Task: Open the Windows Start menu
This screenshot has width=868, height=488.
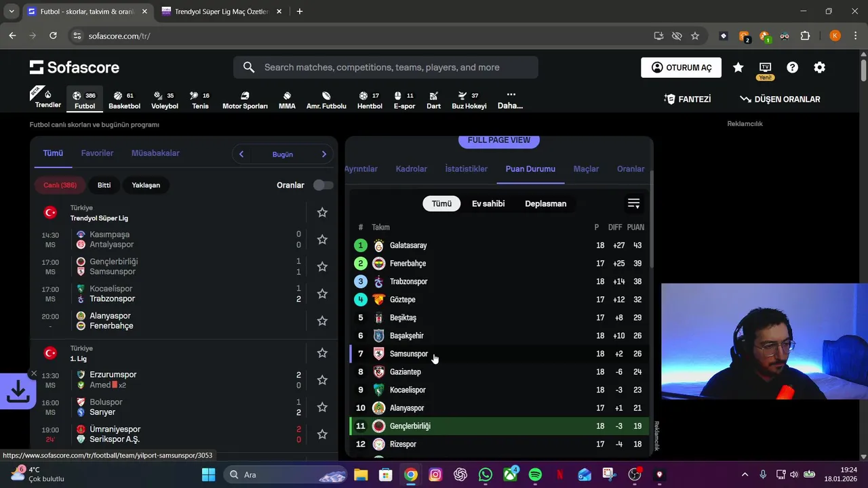Action: pos(208,474)
